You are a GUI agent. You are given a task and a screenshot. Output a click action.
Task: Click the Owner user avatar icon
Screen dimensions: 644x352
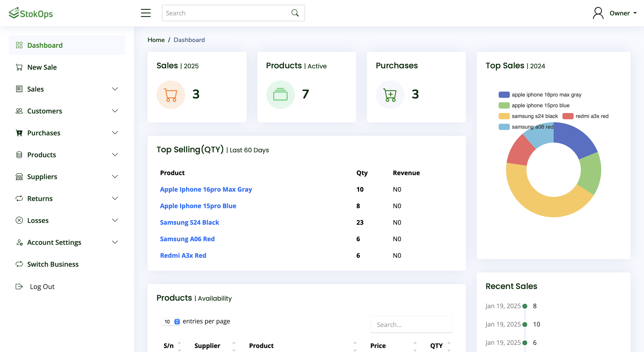click(598, 13)
